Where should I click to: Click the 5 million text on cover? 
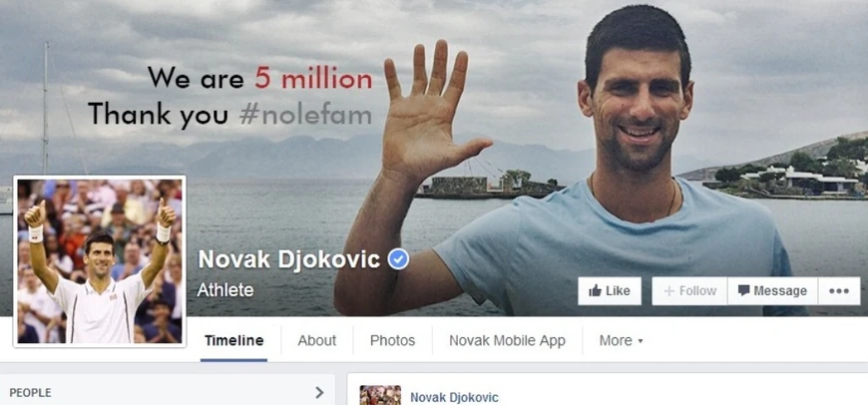[x=313, y=79]
